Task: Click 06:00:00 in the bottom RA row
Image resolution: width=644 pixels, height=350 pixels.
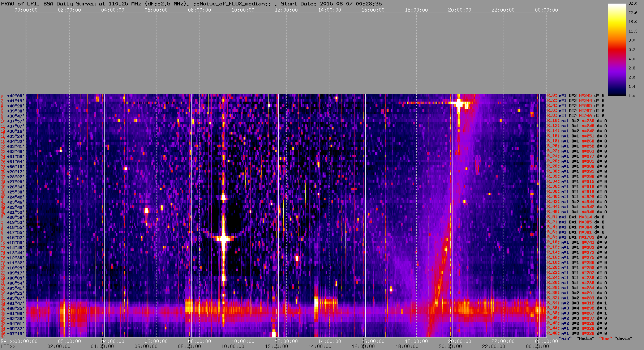Action: coord(156,341)
